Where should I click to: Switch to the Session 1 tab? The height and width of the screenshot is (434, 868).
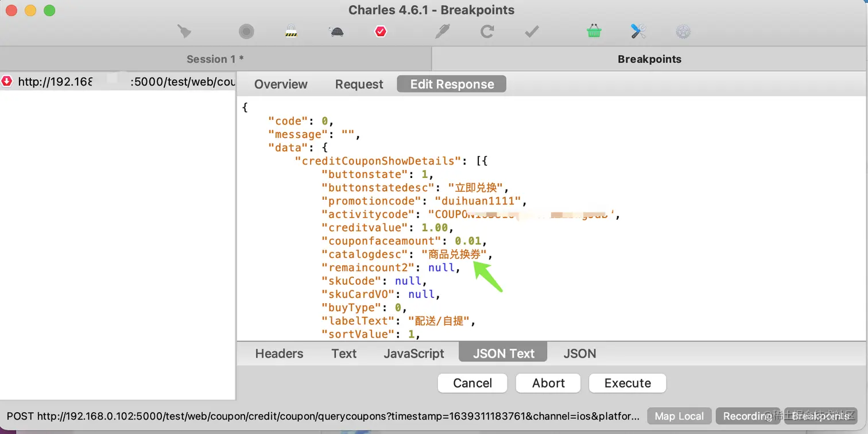[215, 59]
